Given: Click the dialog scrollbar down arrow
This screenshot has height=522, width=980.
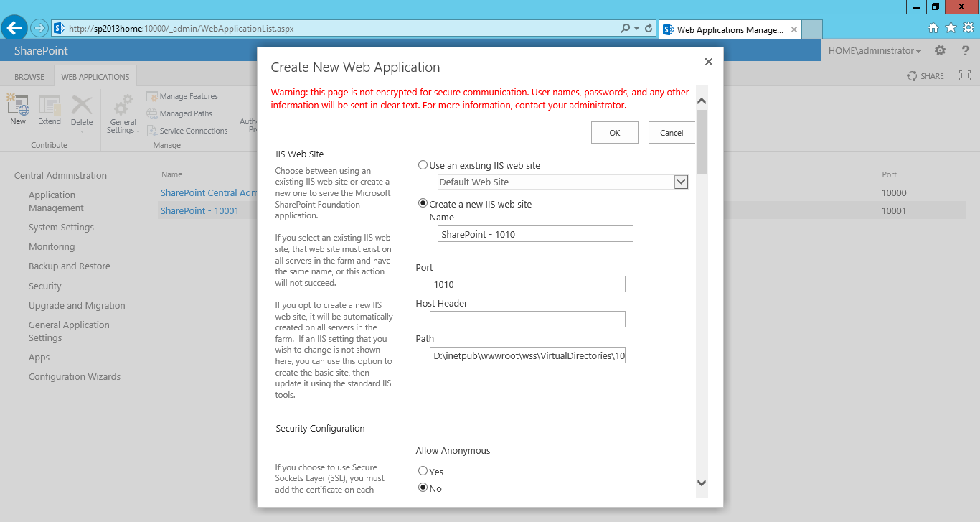Looking at the screenshot, I should point(702,483).
